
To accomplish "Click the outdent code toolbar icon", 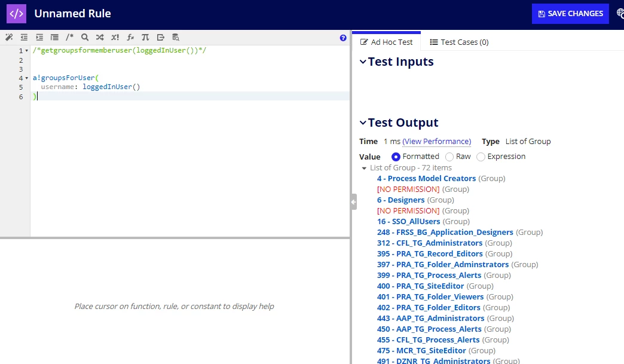I will (x=24, y=38).
